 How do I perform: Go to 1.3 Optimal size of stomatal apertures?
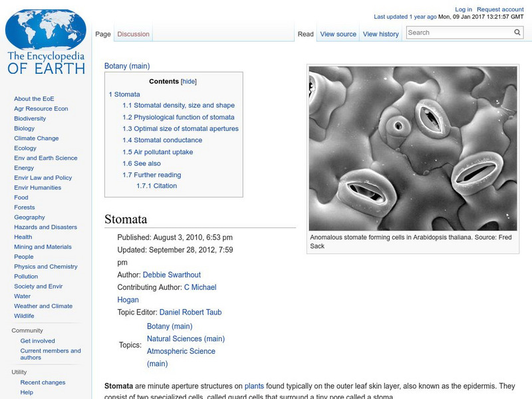point(180,128)
